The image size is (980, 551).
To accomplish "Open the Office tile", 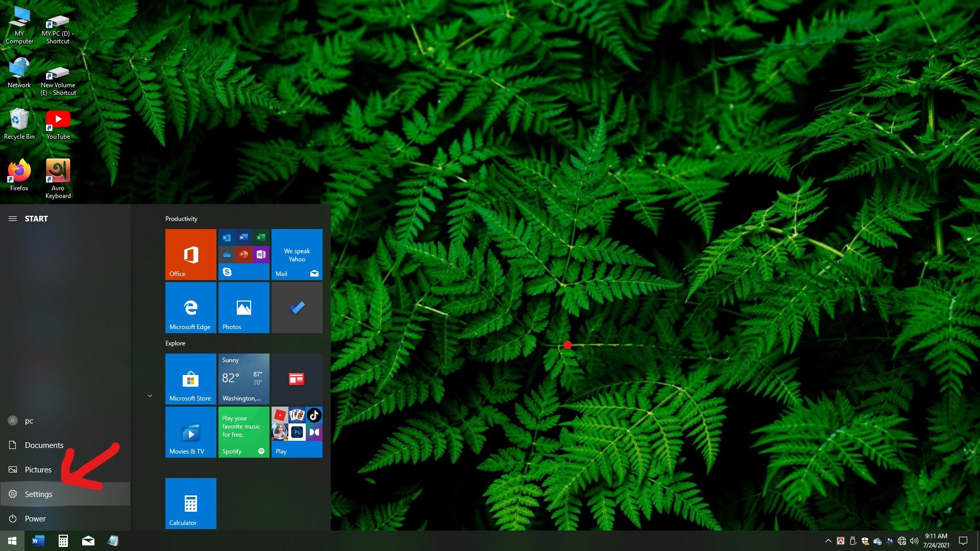I will (190, 254).
